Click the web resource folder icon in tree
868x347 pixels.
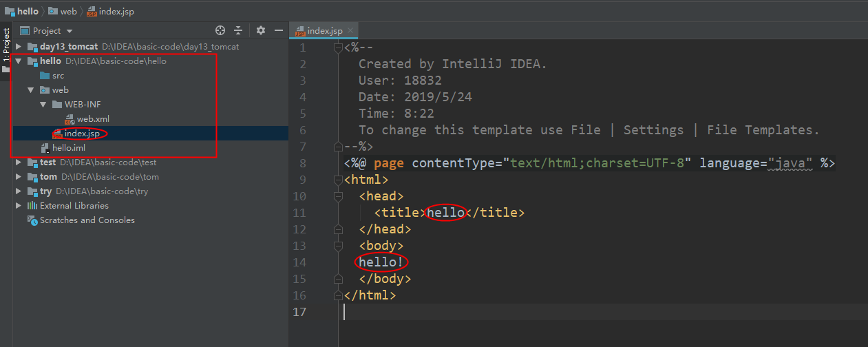[x=45, y=90]
